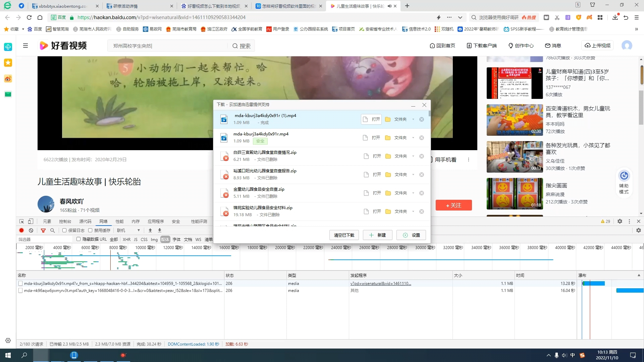This screenshot has width=644, height=362.
Task: Open the DevTools three-dot more options menu
Action: point(629,221)
